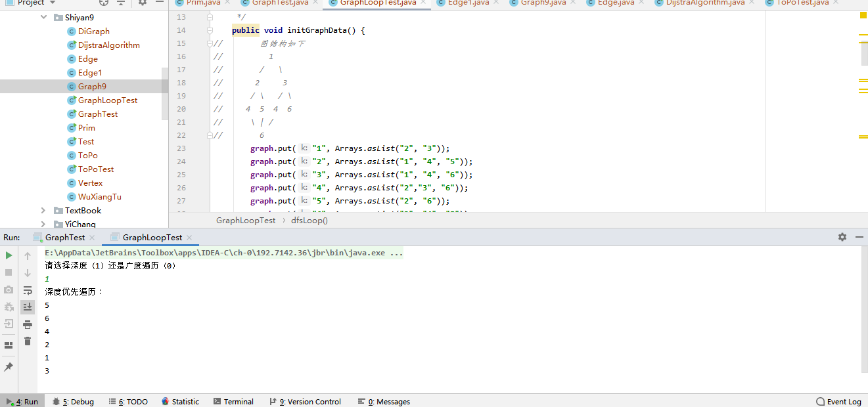Click the dump threads camera icon
Viewport: 868px width, 407px height.
click(x=9, y=289)
